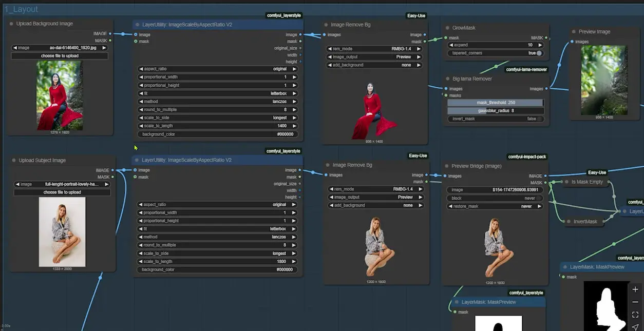The image size is (644, 331).
Task: Open scale_to_side dropdown in node with scale_to_length 1800
Action: click(x=217, y=254)
